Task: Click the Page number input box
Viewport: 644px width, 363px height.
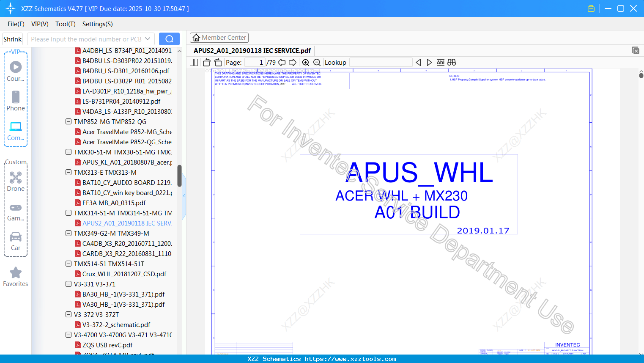Action: [255, 63]
